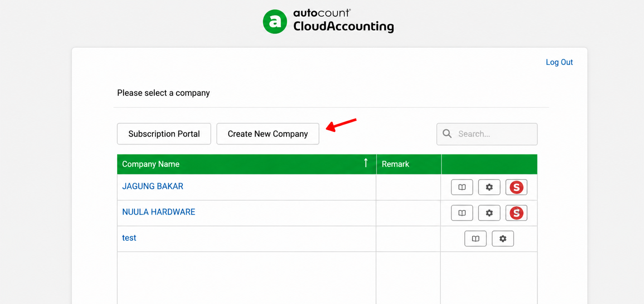Open settings gear for test company

point(503,239)
